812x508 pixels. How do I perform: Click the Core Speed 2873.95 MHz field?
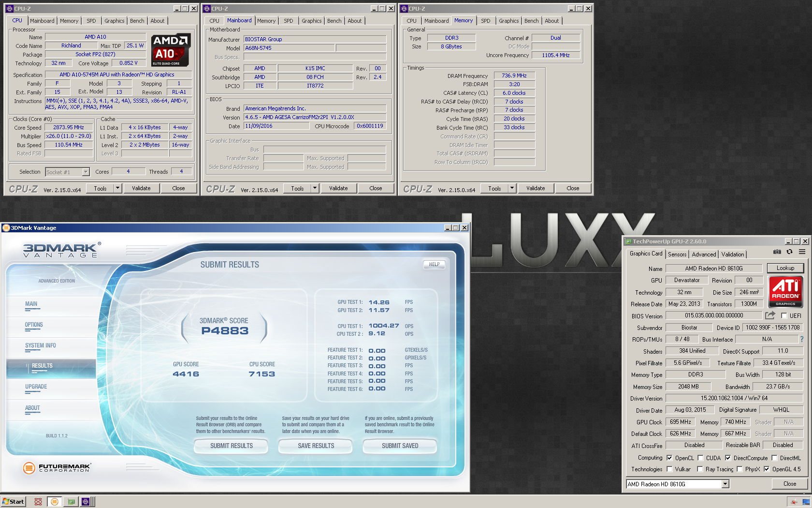pyautogui.click(x=69, y=127)
